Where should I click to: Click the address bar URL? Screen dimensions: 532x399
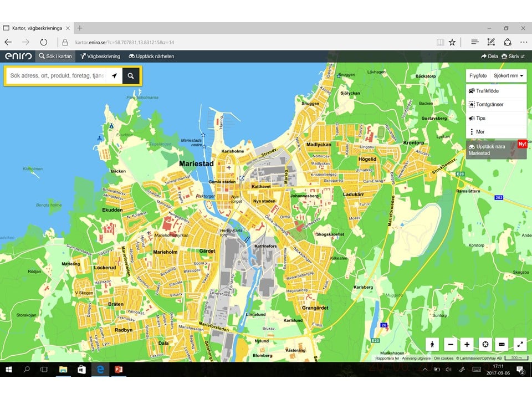125,43
